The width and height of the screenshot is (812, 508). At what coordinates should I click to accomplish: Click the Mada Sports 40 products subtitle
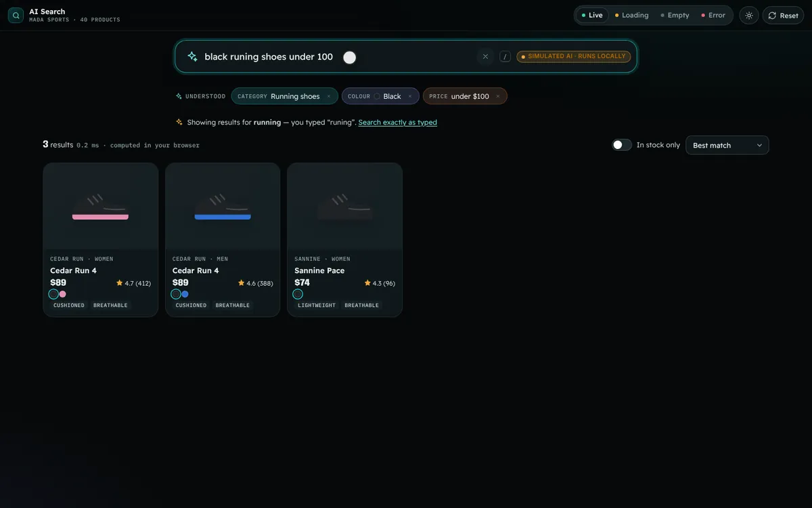point(74,20)
